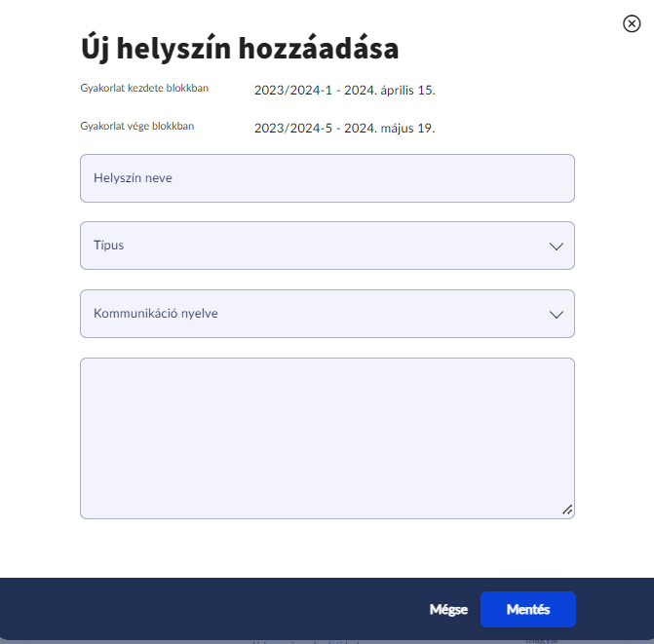Save the location with Mentés button
Screen dimensions: 654x644
[x=527, y=610]
